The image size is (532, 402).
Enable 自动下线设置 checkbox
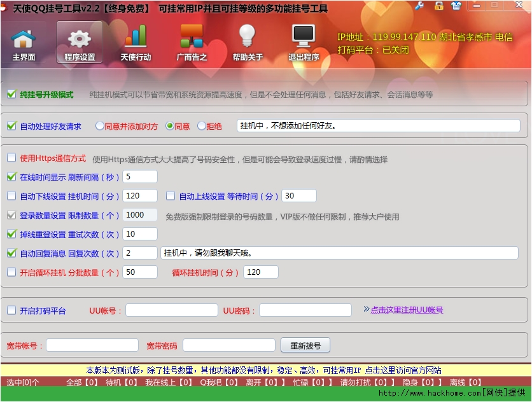pyautogui.click(x=11, y=196)
